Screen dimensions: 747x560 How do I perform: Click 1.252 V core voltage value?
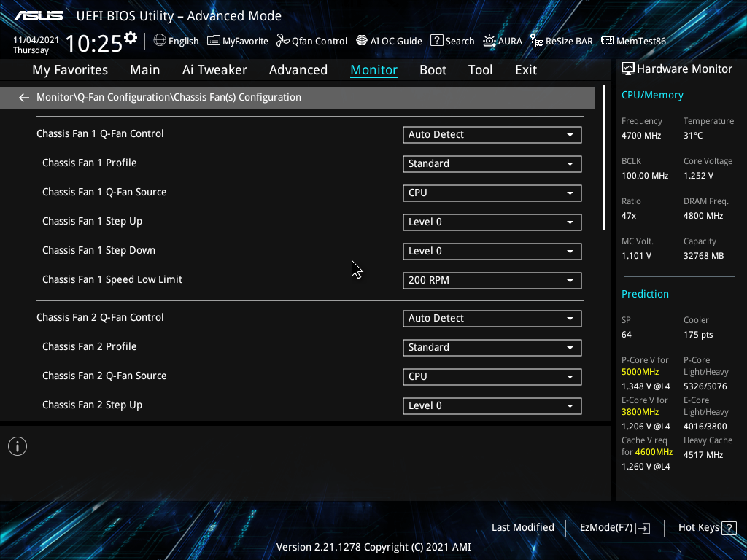(698, 176)
